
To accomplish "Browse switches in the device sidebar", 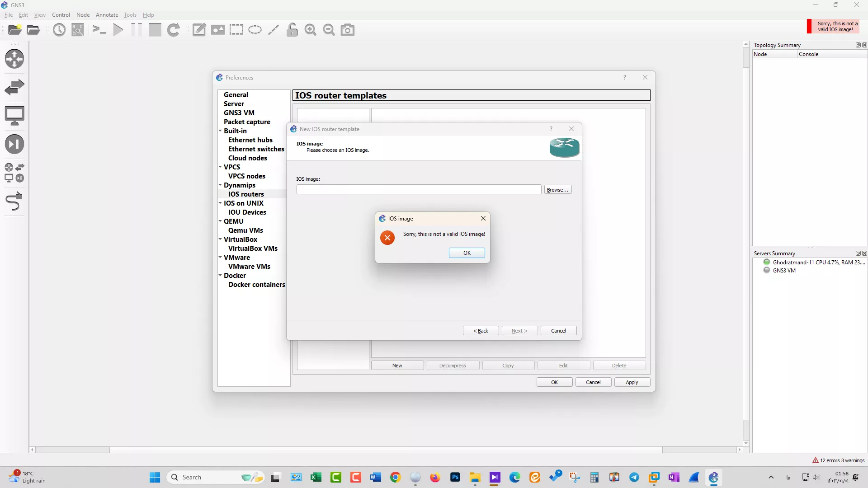I will (14, 87).
